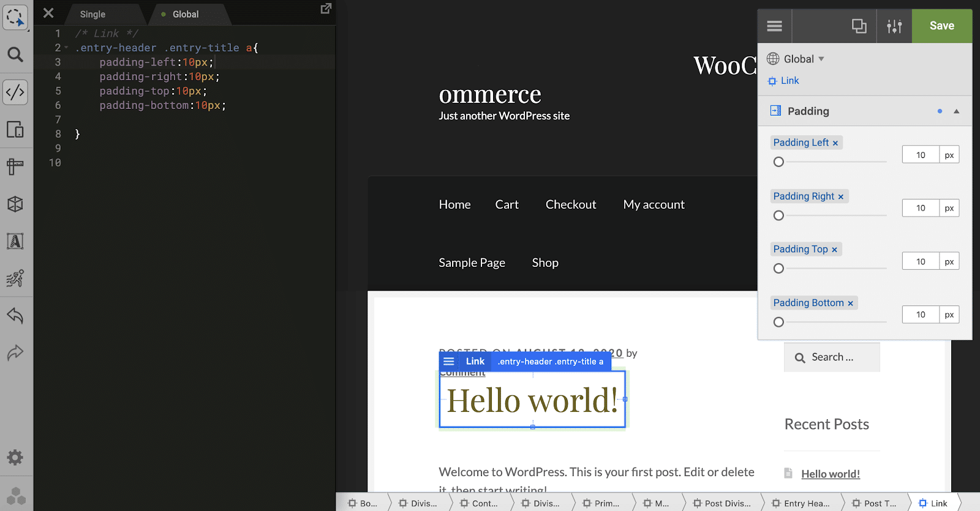Open the sliders options icon beside Save
Screen dimensions: 980x511
[894, 26]
